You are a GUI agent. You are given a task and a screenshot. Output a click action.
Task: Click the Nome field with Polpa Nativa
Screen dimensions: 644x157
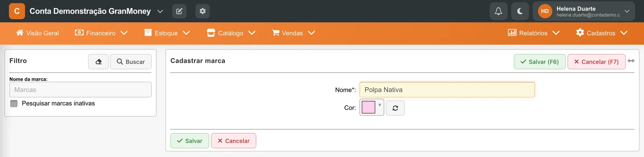click(x=447, y=90)
